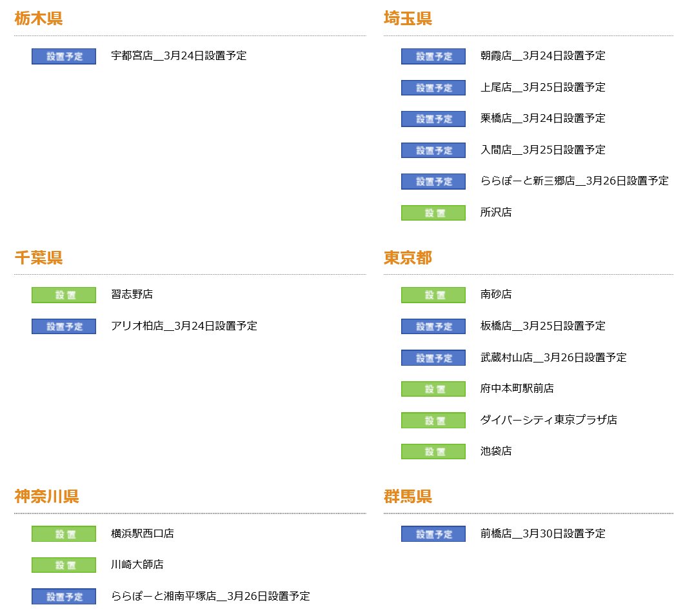Click the 設置 badge beside 習志野店

(63, 295)
